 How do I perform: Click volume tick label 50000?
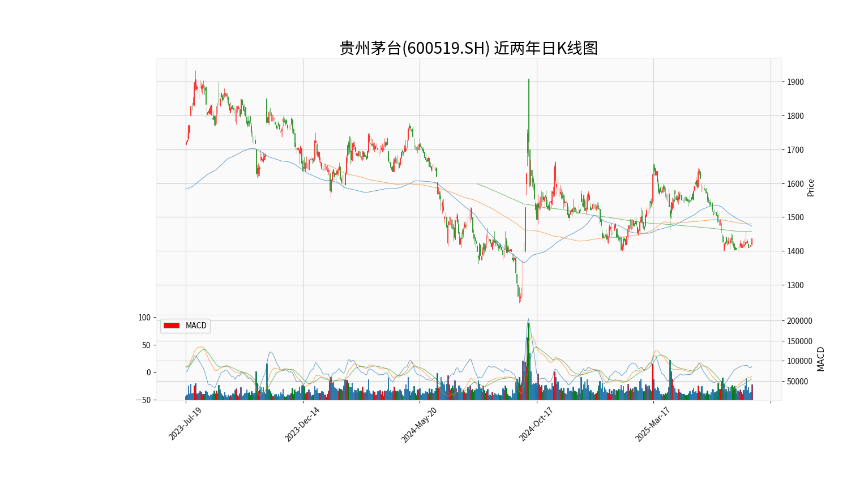(x=798, y=382)
